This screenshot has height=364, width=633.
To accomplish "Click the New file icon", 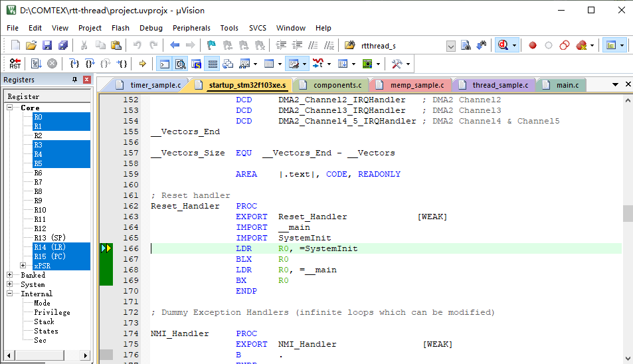I will click(15, 45).
